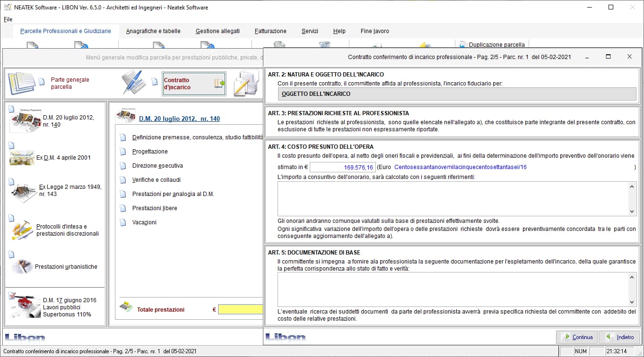Click the cost amount field 169.576,16
This screenshot has height=357, width=644.
(342, 167)
